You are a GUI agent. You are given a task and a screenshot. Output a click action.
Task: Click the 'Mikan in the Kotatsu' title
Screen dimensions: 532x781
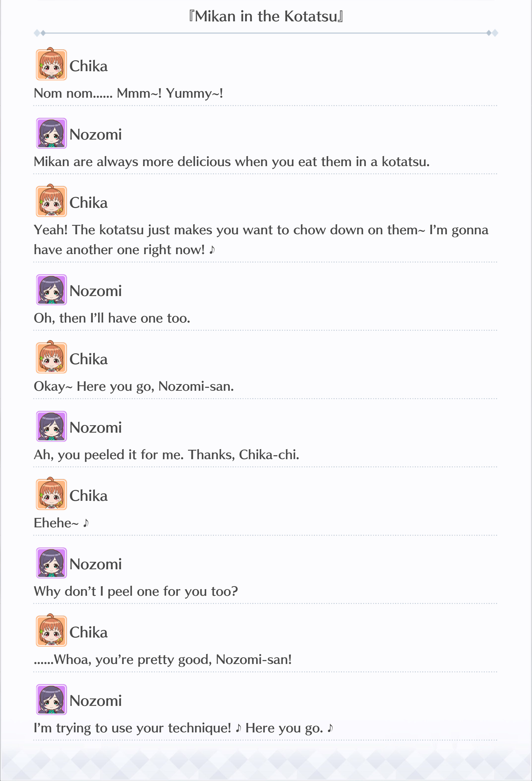pos(266,16)
